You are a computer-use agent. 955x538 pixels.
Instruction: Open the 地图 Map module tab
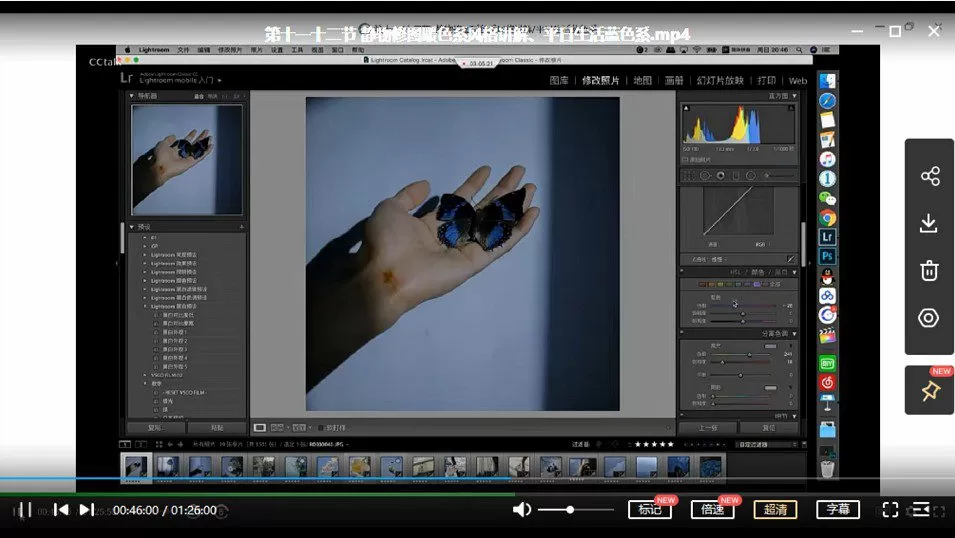[642, 80]
